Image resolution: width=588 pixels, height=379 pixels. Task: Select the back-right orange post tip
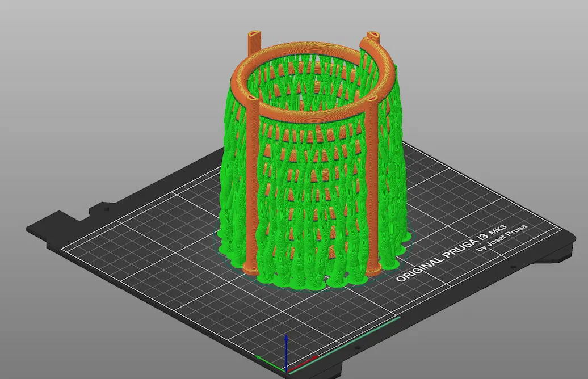pyautogui.click(x=373, y=37)
